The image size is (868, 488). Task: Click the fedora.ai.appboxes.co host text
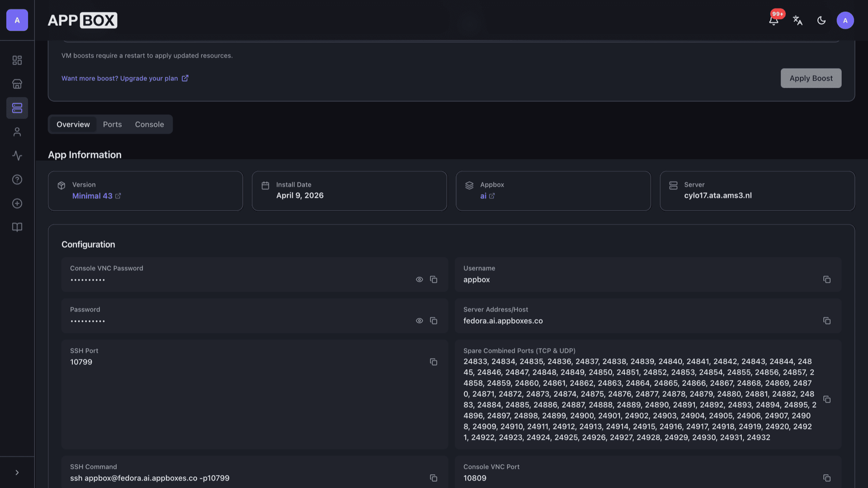[503, 321]
